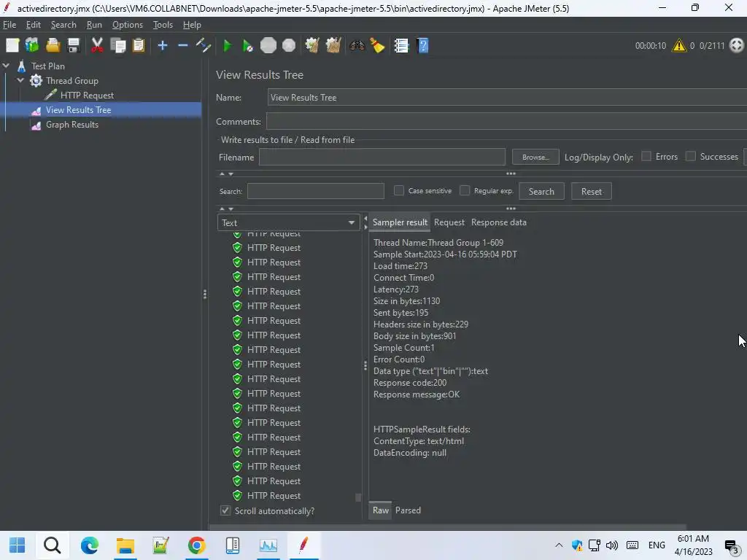Open the Run menu
The image size is (747, 560).
(94, 25)
